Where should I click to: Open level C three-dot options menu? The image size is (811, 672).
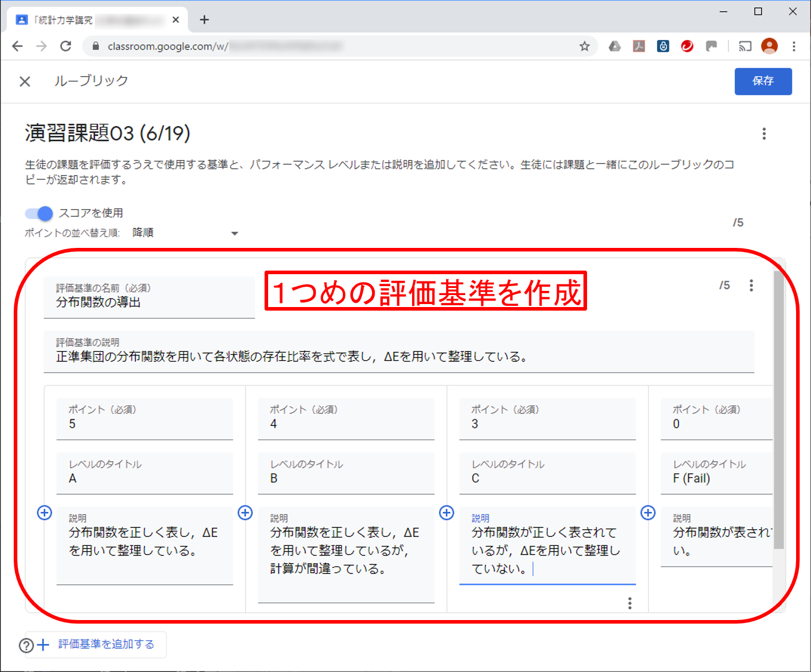coord(629,603)
